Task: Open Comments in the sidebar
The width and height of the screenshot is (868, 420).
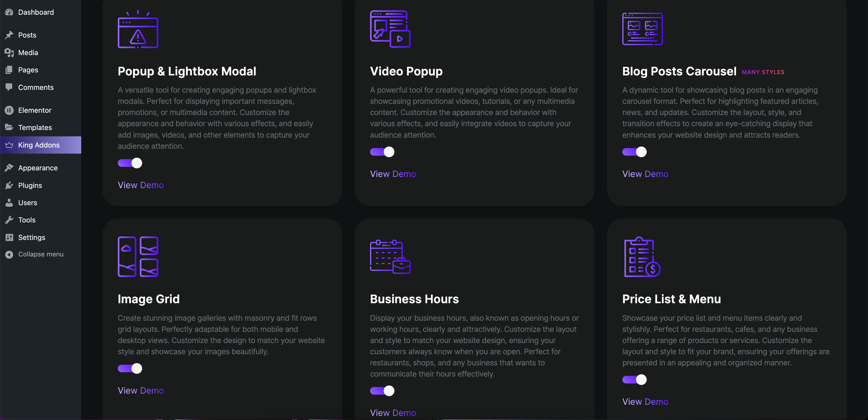Action: (x=40, y=87)
